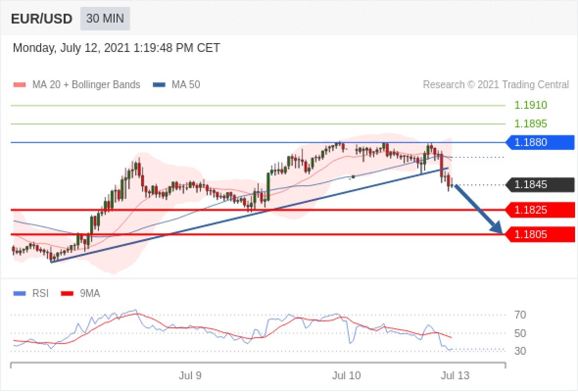The height and width of the screenshot is (392, 578).
Task: Click the red 9MA legend swatch
Action: point(67,294)
